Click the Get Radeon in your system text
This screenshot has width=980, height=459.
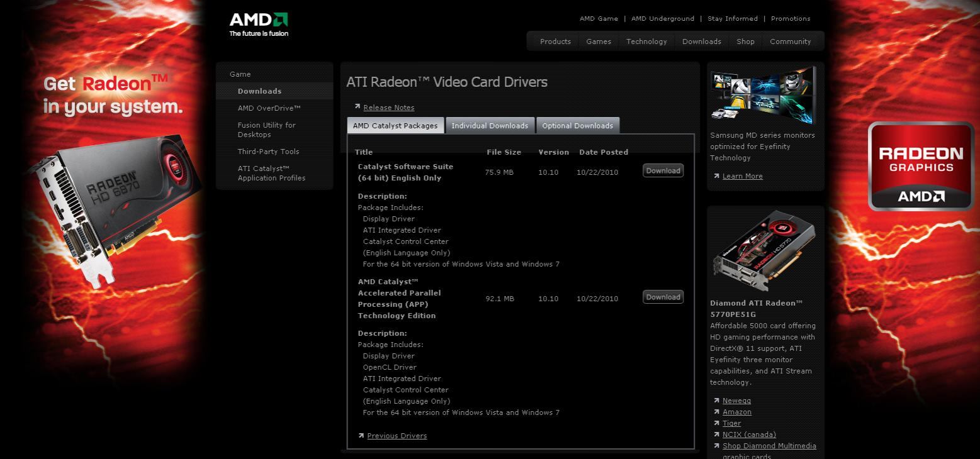pyautogui.click(x=113, y=95)
